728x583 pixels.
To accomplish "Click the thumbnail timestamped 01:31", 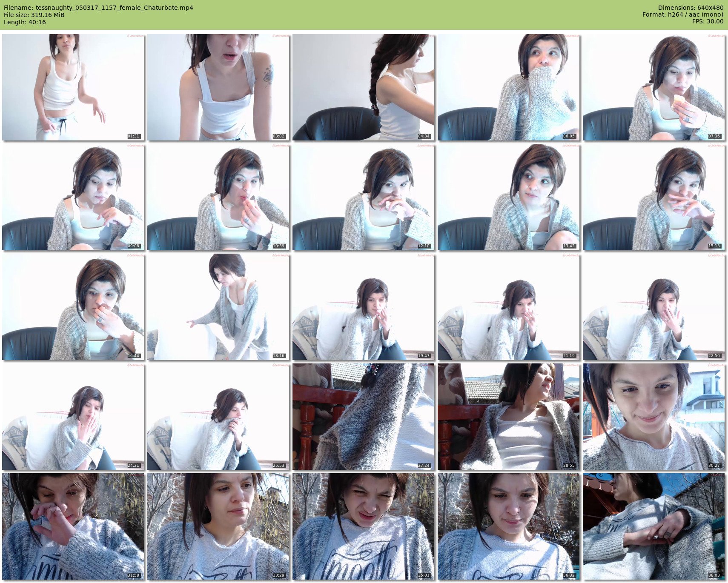I will [x=73, y=87].
